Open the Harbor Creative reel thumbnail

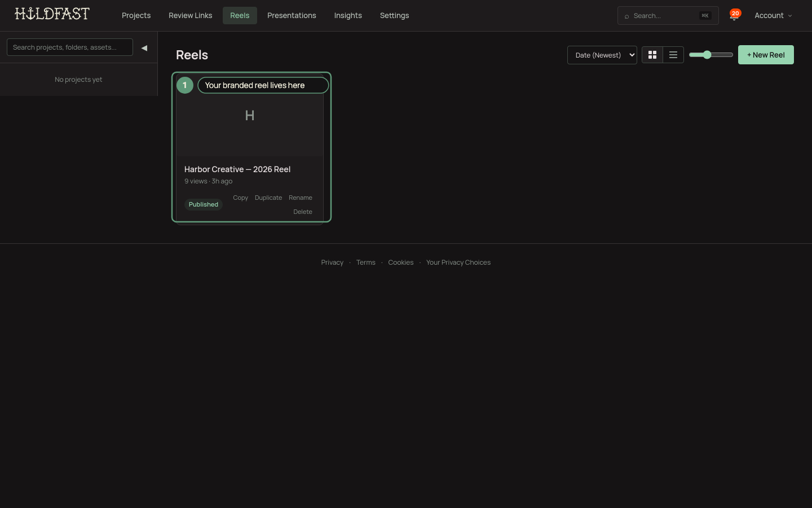pyautogui.click(x=250, y=116)
